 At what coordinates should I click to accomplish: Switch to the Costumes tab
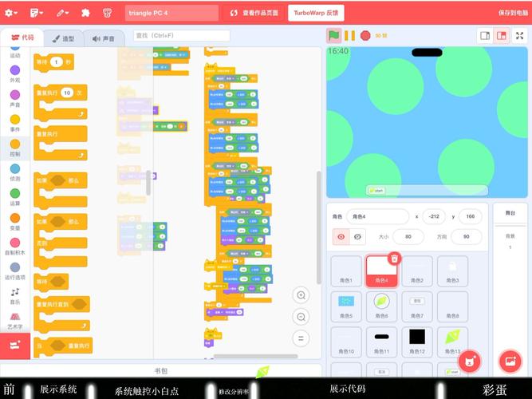pos(64,38)
